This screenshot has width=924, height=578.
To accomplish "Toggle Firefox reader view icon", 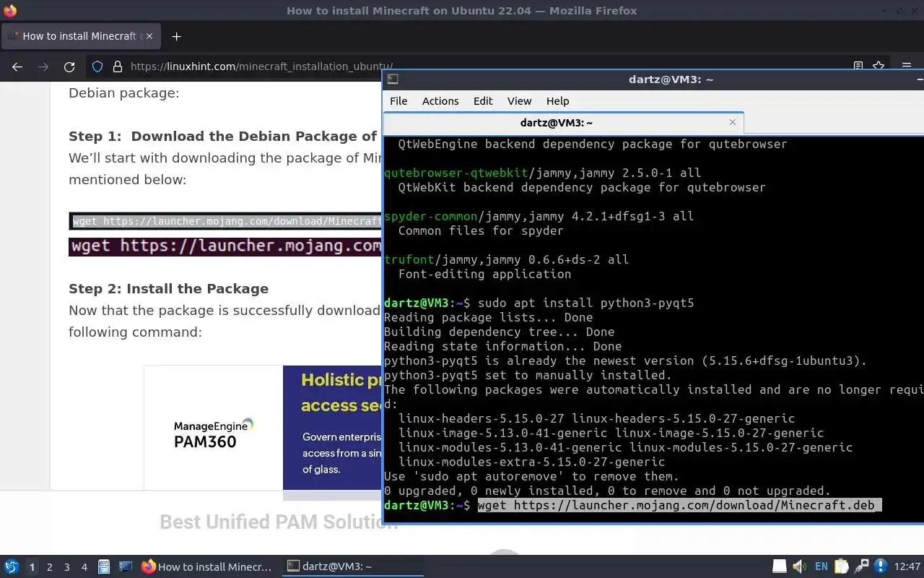I will click(858, 66).
